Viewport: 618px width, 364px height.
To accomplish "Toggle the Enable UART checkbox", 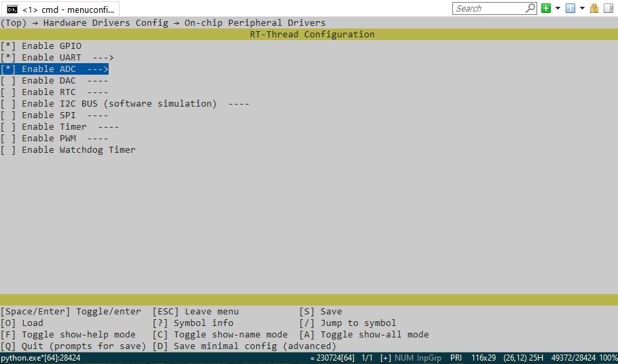I will 8,58.
